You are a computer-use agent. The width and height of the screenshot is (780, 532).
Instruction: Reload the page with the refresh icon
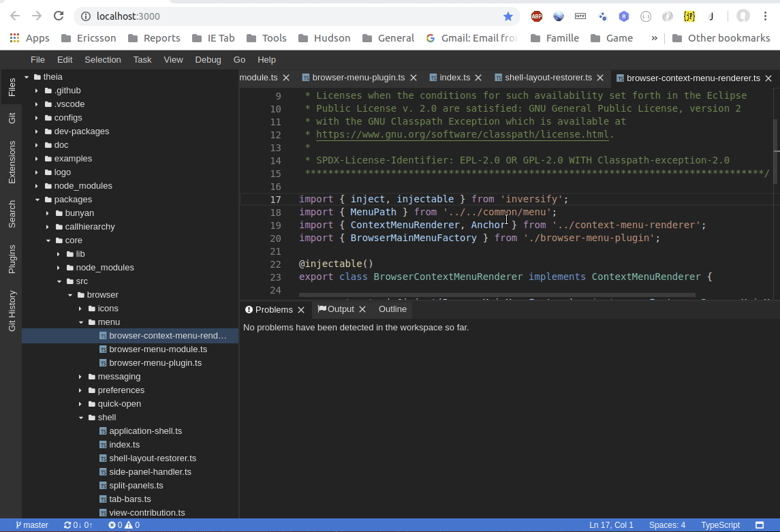click(58, 16)
